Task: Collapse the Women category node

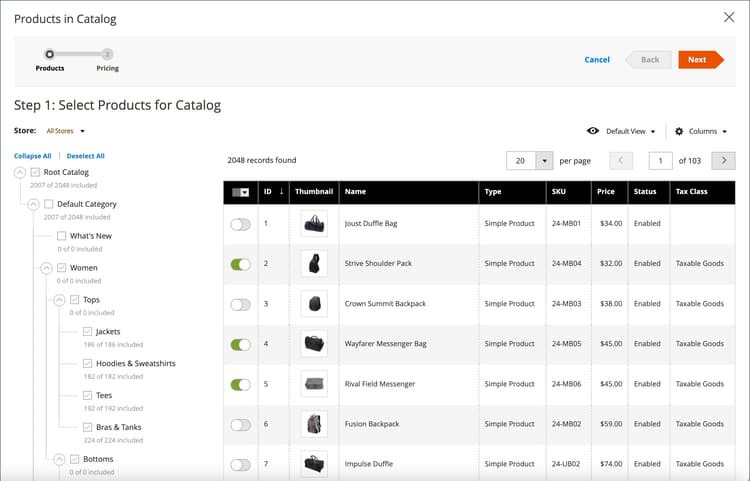Action: pos(46,268)
